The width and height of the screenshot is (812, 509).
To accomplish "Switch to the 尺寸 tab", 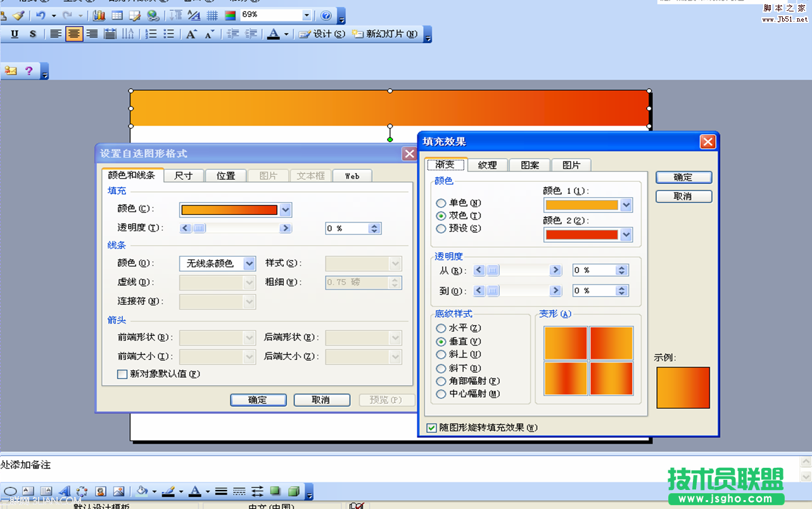I will (x=184, y=176).
